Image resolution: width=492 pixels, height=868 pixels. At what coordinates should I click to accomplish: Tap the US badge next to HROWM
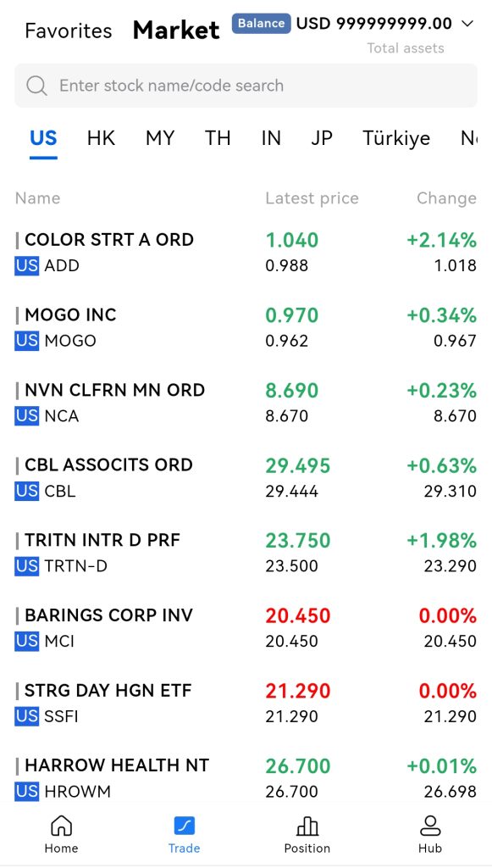point(26,792)
